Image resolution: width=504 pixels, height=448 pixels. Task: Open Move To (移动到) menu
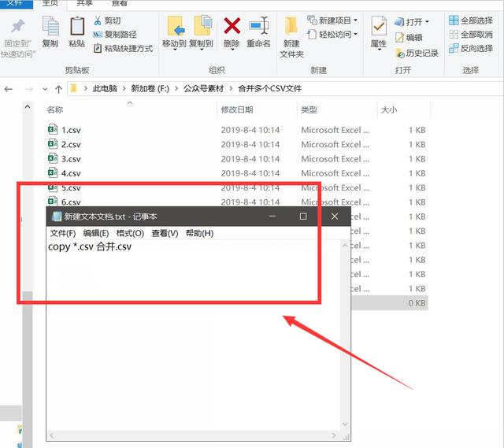point(174,33)
